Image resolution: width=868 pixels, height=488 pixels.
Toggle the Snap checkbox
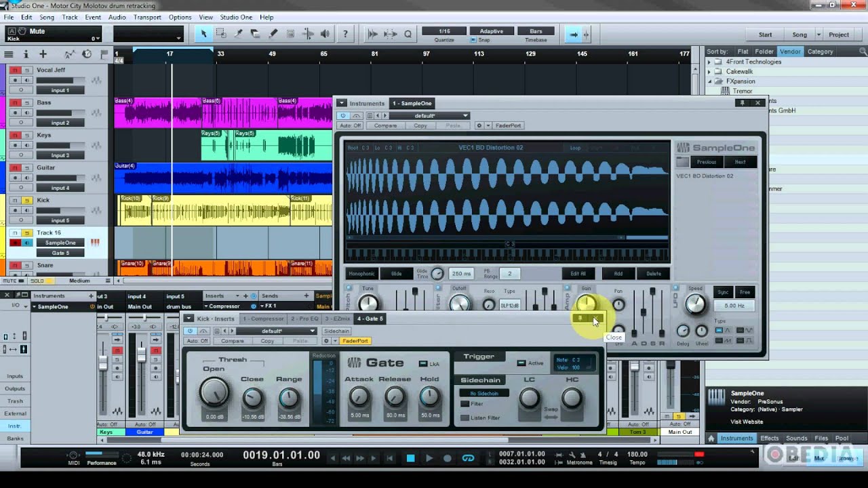pyautogui.click(x=473, y=40)
